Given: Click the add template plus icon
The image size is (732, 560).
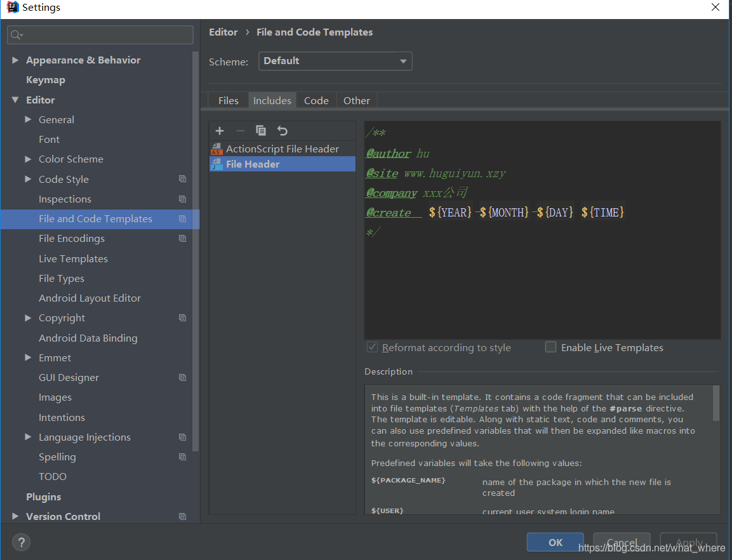Looking at the screenshot, I should click(220, 131).
